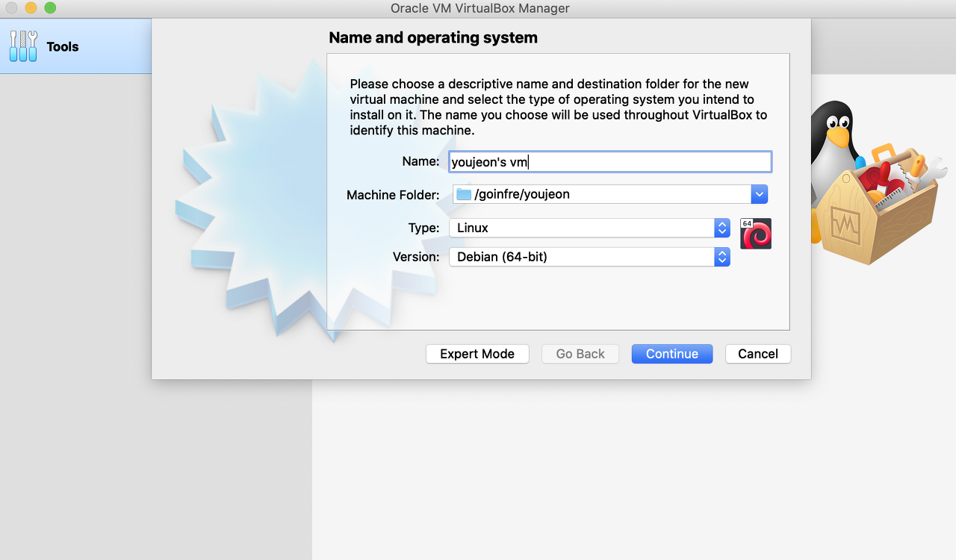
Task: Switch to Expert Mode
Action: (x=477, y=354)
